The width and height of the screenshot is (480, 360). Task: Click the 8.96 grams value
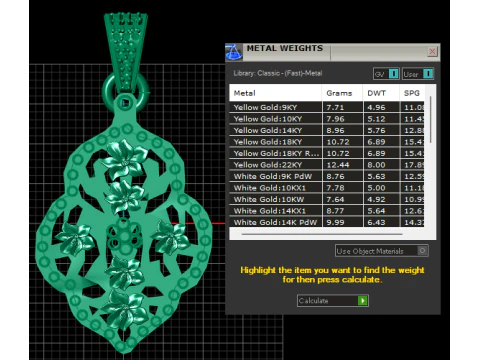pos(335,130)
